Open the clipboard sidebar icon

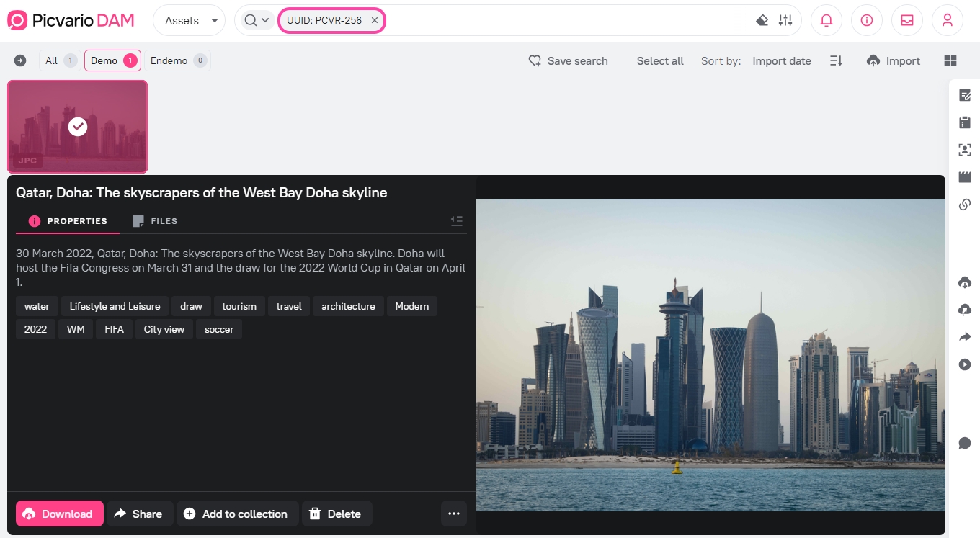pos(965,122)
